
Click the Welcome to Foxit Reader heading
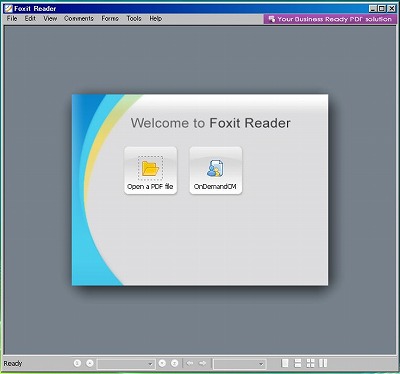click(x=210, y=123)
